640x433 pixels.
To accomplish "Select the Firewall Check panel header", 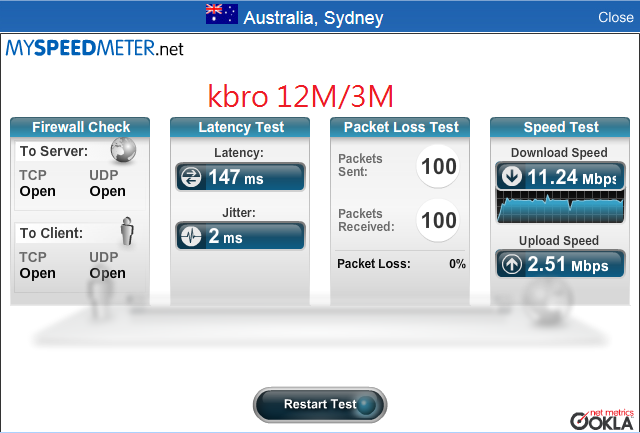I will pos(80,127).
